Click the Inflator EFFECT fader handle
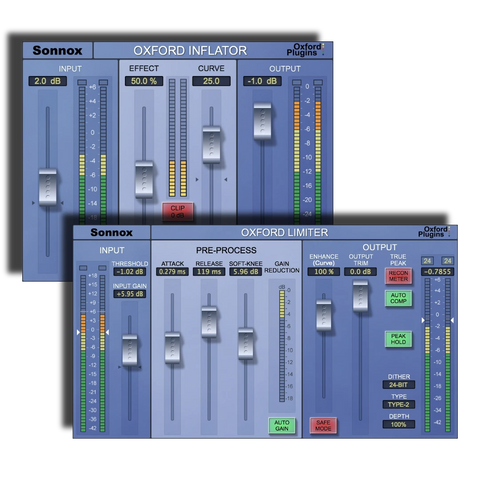 tap(144, 179)
